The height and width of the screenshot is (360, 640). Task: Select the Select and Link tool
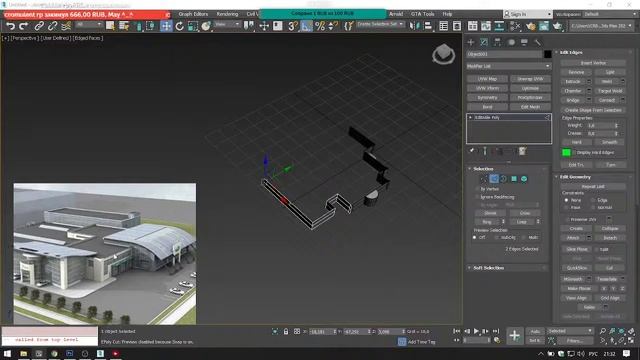click(x=39, y=27)
